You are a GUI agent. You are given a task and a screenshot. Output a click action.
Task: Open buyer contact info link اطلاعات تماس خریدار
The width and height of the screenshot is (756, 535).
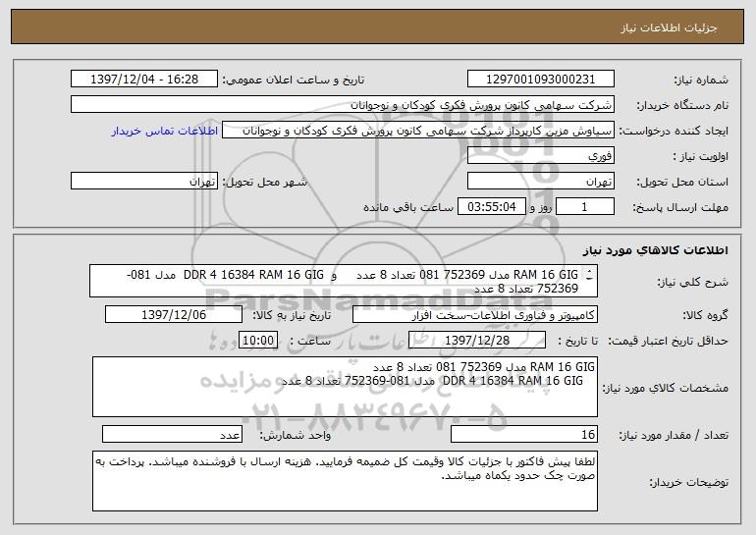pos(164,132)
